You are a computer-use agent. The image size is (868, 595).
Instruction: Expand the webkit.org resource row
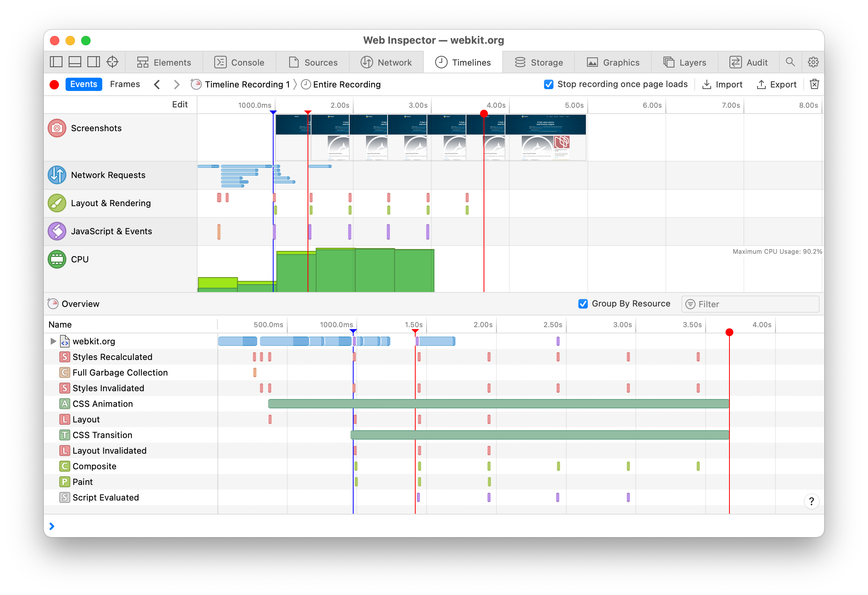point(53,341)
